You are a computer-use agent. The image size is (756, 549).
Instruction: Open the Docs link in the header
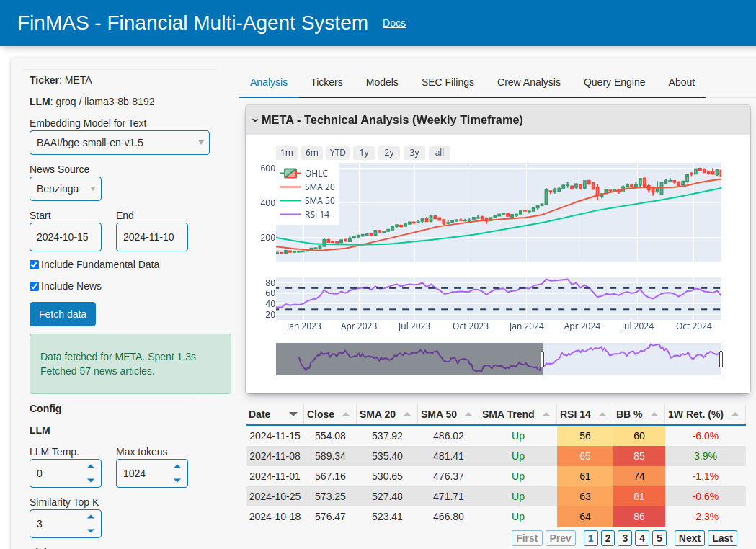coord(394,22)
